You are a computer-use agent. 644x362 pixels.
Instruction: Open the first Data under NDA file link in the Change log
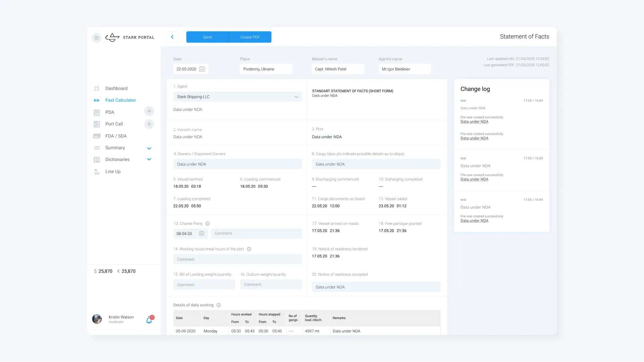click(x=474, y=122)
